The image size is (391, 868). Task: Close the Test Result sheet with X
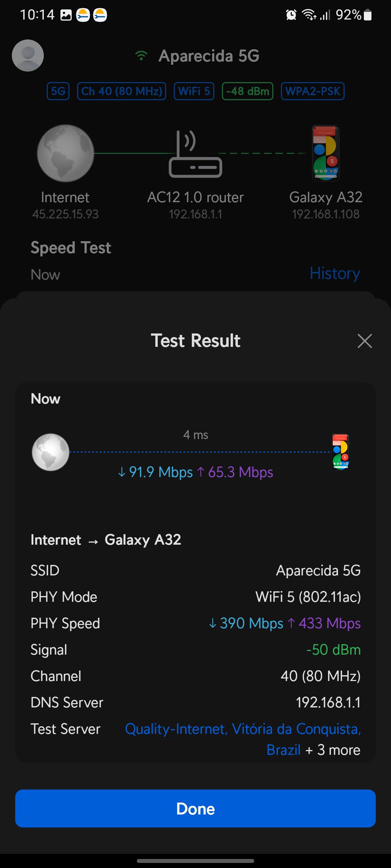click(x=365, y=341)
